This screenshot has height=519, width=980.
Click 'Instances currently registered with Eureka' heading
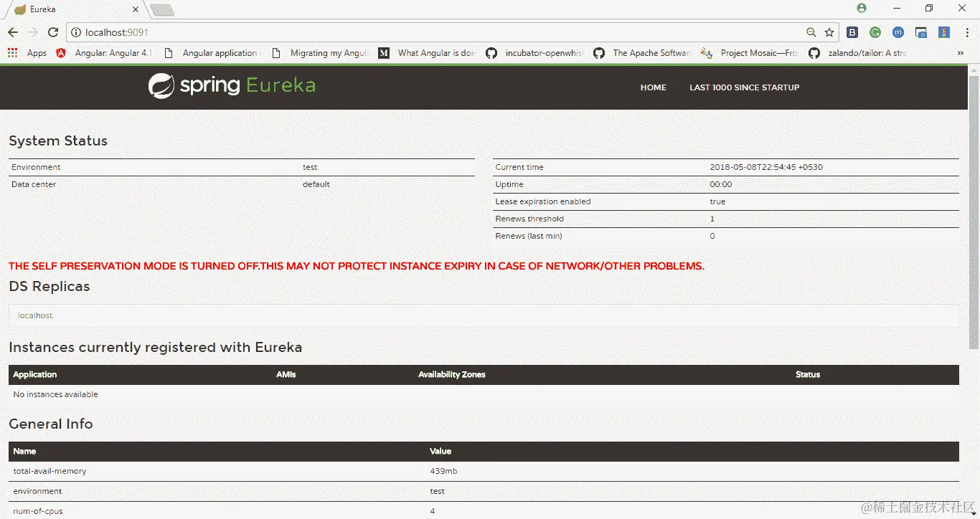155,347
